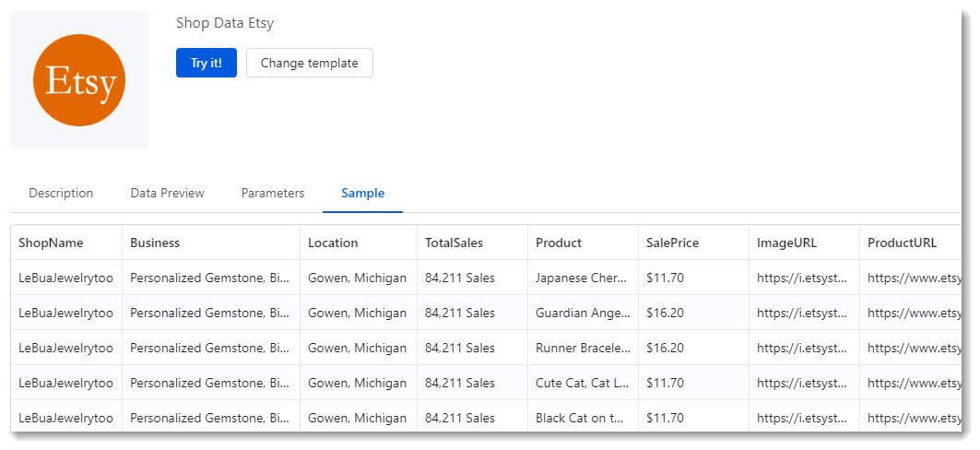This screenshot has height=450, width=980.
Task: Select the Black Cat on t... product cell
Action: point(583,417)
